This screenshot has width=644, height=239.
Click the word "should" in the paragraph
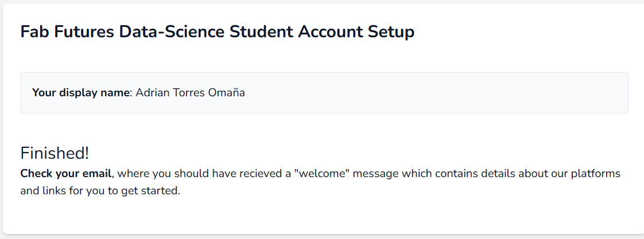click(x=191, y=173)
